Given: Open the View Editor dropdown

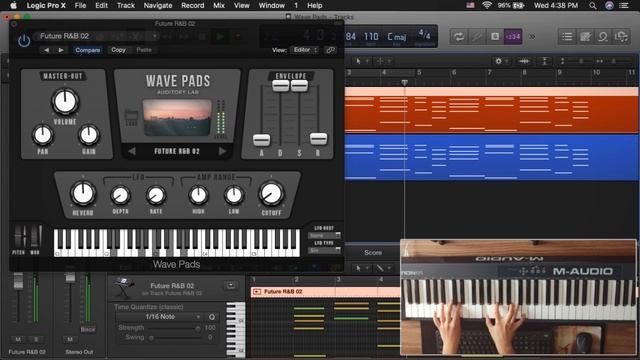Looking at the screenshot, I should [305, 50].
